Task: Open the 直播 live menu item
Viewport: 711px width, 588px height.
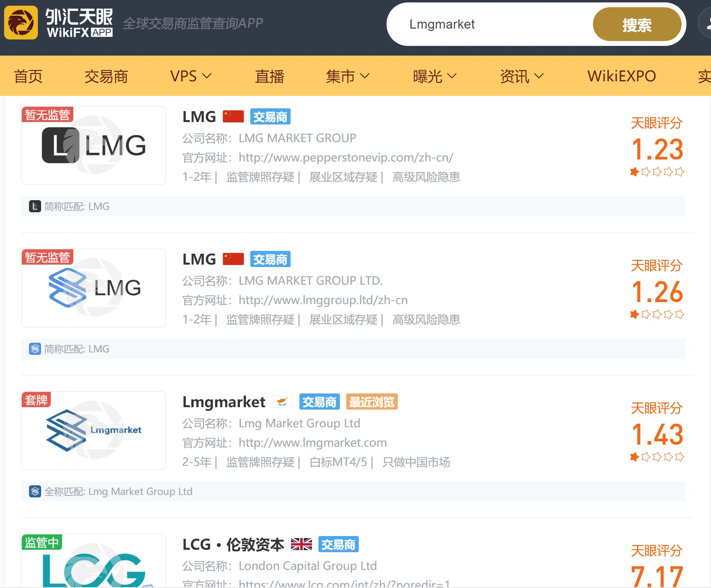Action: point(270,76)
